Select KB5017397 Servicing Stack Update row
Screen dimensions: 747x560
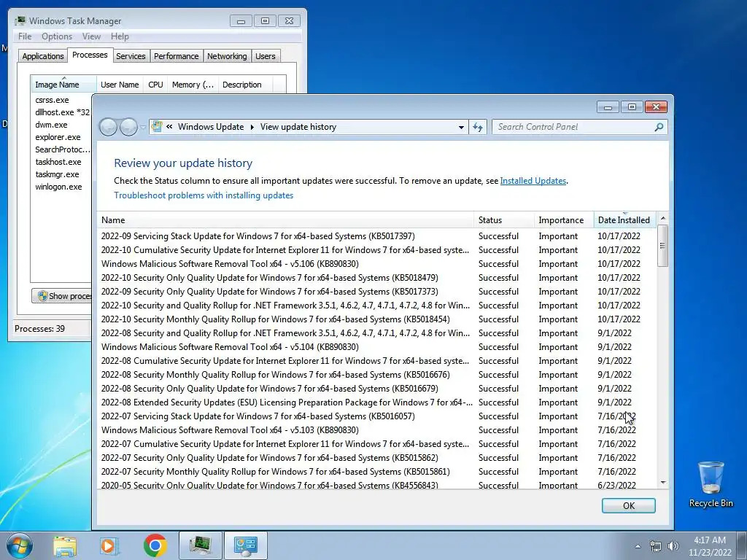pos(376,236)
